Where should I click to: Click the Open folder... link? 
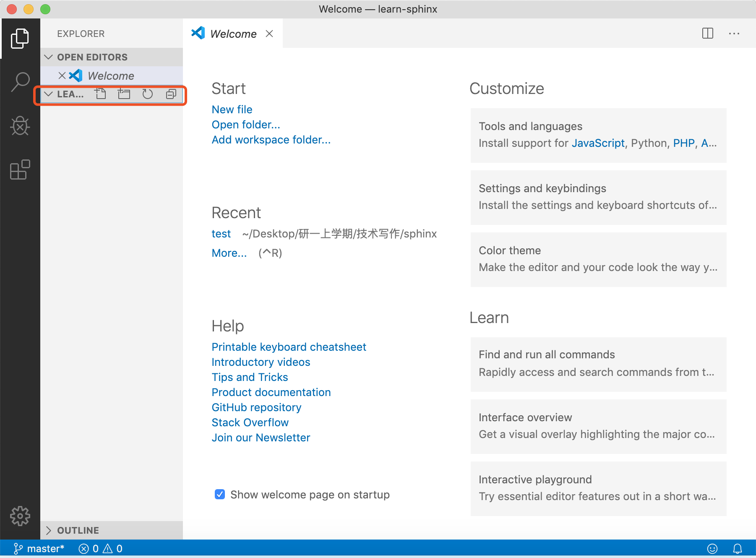coord(245,125)
